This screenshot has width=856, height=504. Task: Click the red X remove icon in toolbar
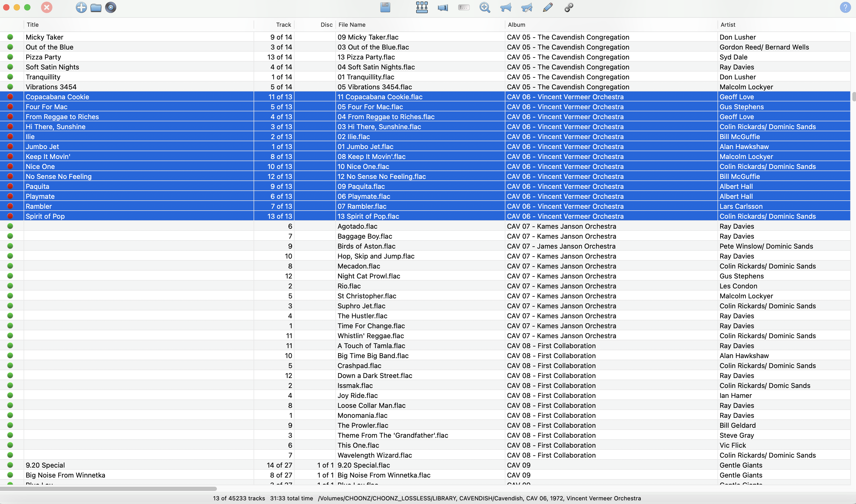[47, 8]
